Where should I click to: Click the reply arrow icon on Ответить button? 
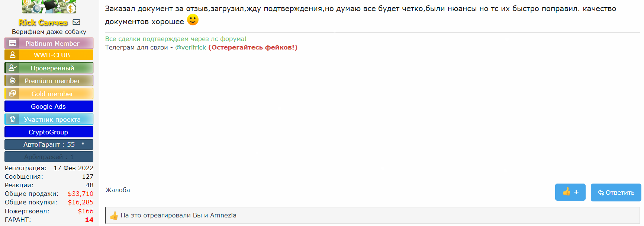[x=601, y=192]
